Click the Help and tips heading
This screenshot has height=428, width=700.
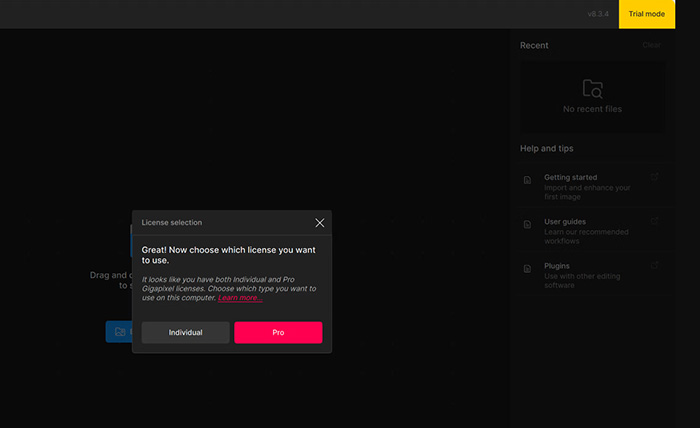pyautogui.click(x=546, y=148)
